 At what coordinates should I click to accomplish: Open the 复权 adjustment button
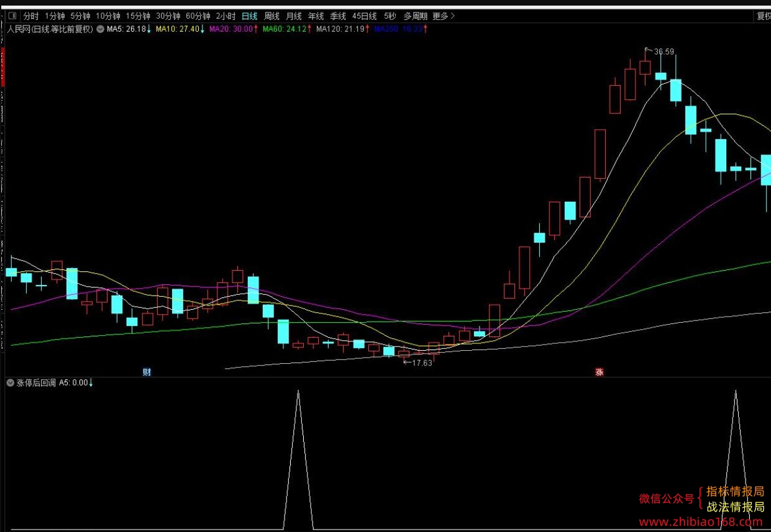(763, 16)
